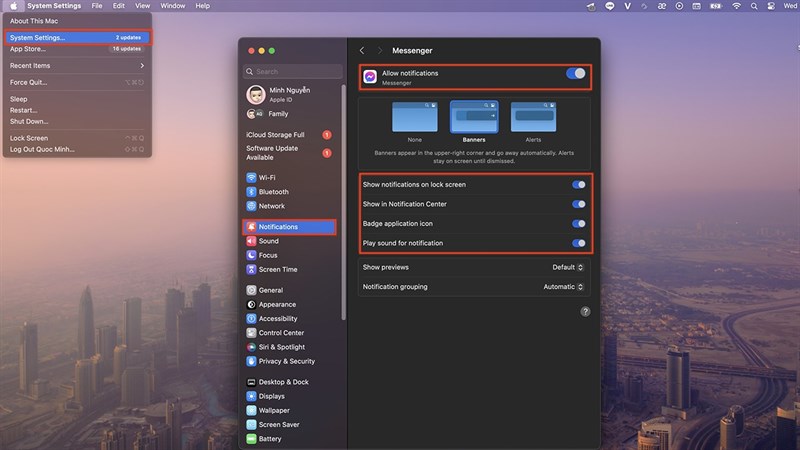The width and height of the screenshot is (800, 450).
Task: Select the Focus moon icon
Action: tap(251, 255)
